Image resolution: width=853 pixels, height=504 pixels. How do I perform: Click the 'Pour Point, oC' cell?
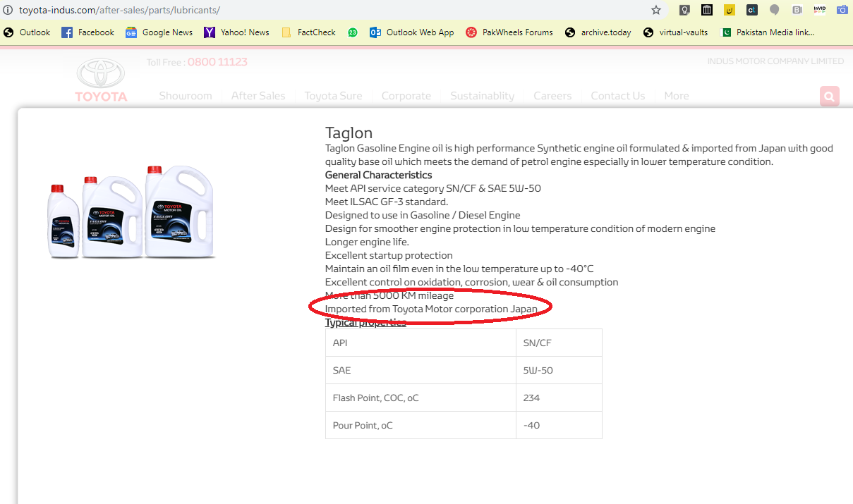point(421,425)
